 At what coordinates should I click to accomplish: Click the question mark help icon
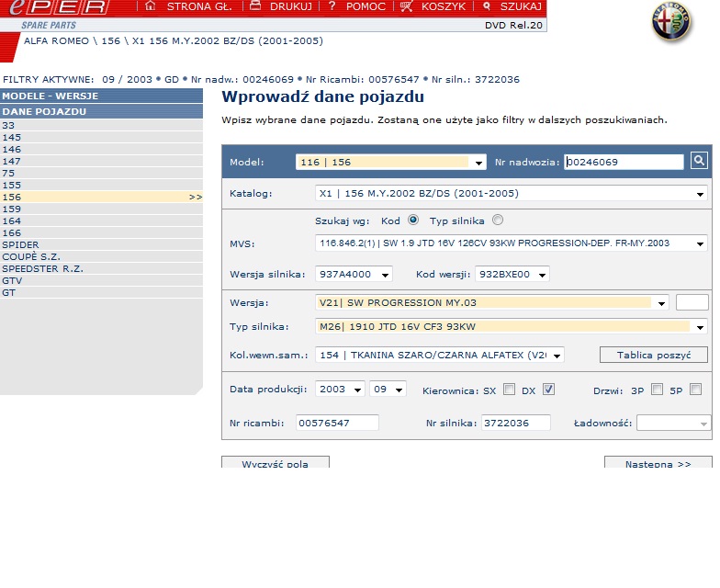(x=332, y=6)
